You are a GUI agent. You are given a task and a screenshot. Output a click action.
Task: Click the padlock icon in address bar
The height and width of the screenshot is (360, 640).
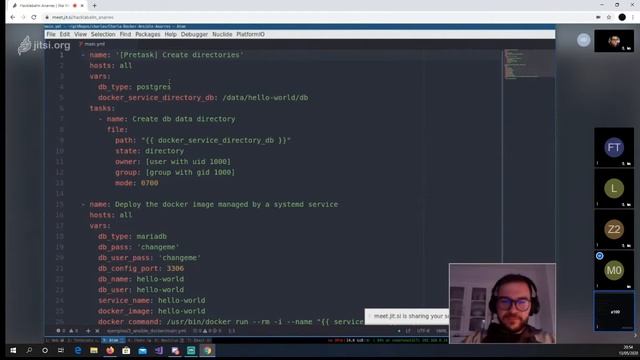point(47,17)
